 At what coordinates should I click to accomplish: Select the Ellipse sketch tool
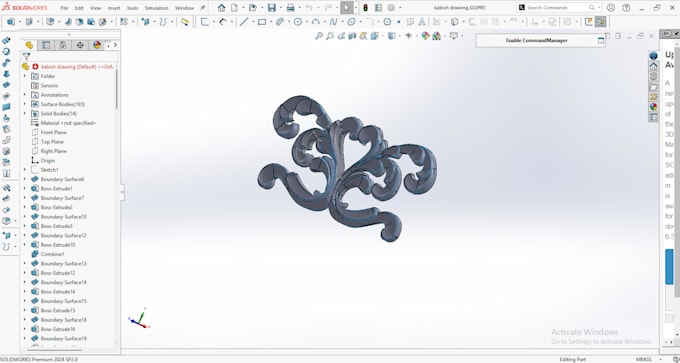351,22
